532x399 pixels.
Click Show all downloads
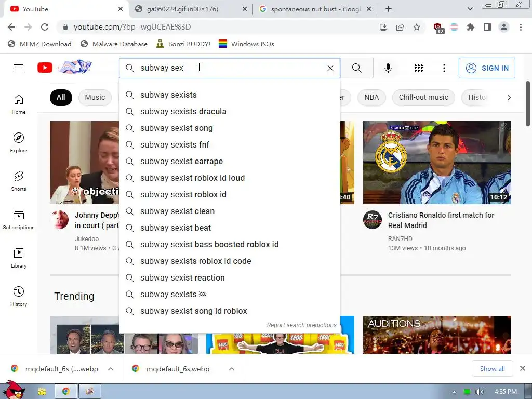coord(493,368)
